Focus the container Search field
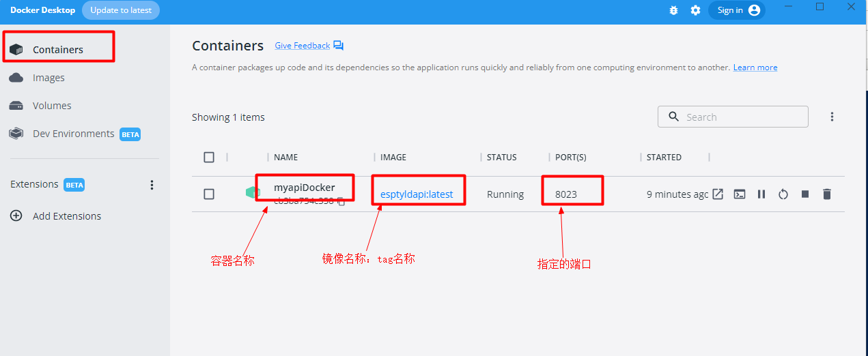 click(733, 117)
